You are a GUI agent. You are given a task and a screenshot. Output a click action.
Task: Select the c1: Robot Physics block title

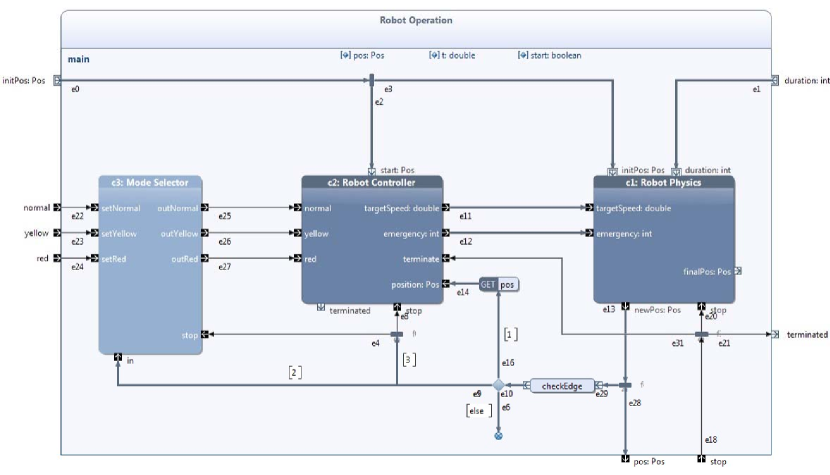pos(663,182)
